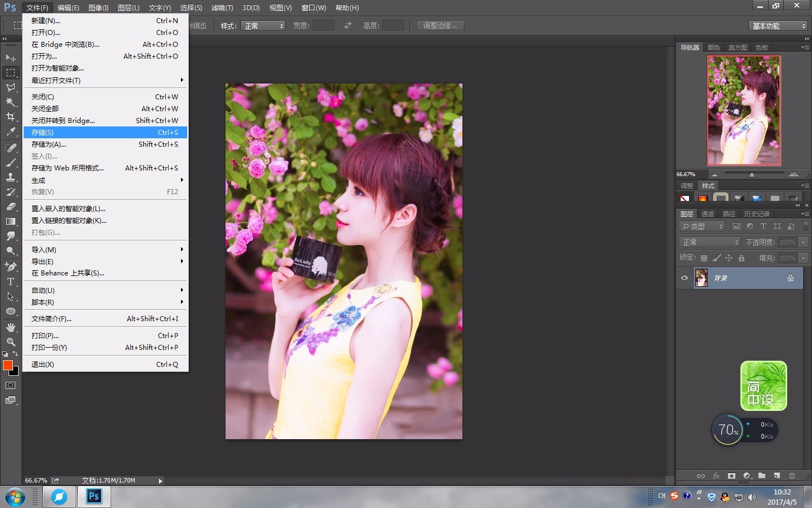Screen dimensions: 812x508
Task: Select the Ellipse shape tool
Action: coord(11,311)
